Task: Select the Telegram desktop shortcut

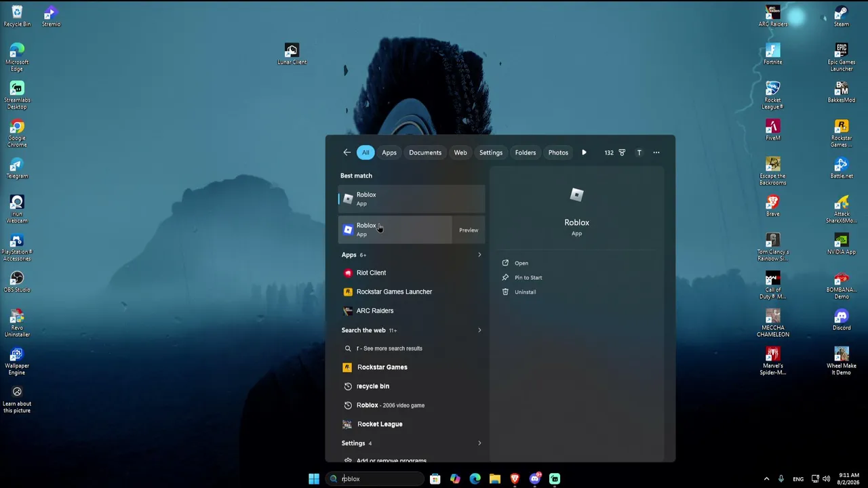Action: pyautogui.click(x=17, y=168)
